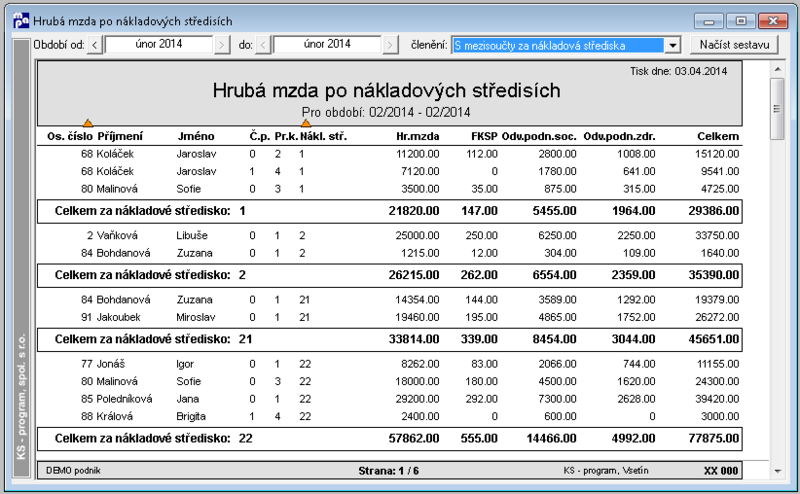Image resolution: width=800 pixels, height=494 pixels.
Task: Click the 'Období od' field showing únor 2014
Action: point(159,44)
